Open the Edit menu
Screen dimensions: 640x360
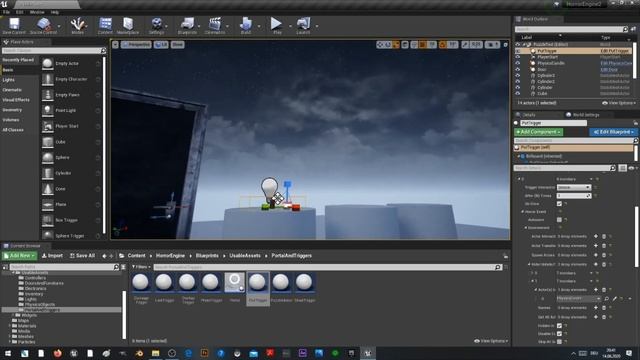19,12
